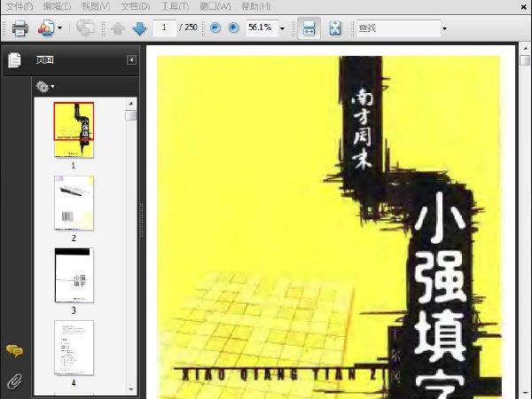Select page 4 thumbnail

[x=74, y=348]
